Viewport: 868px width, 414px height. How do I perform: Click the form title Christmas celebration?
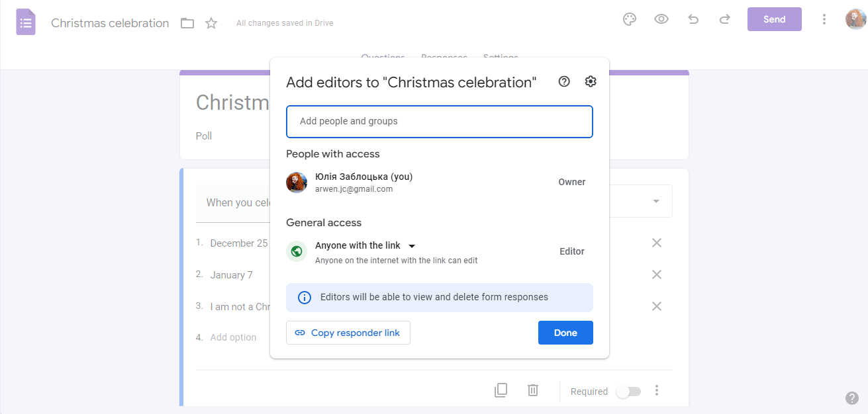(110, 23)
